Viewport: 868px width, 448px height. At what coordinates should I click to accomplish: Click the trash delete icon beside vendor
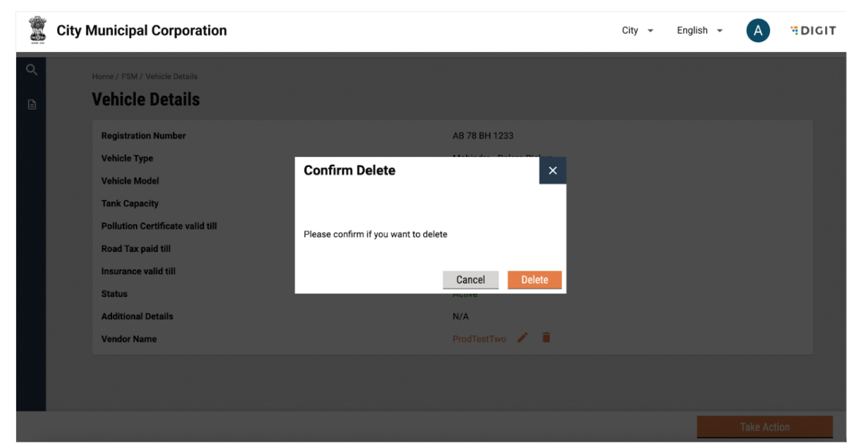[x=546, y=338]
